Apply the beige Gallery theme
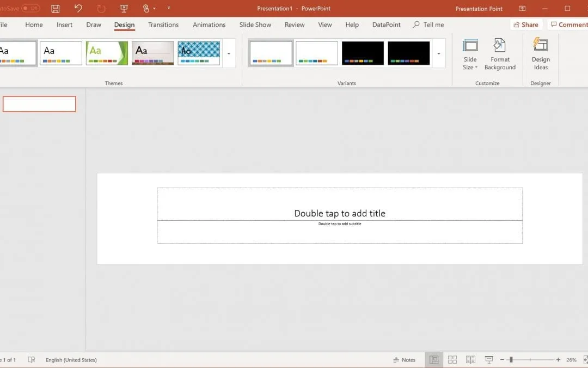 pos(152,53)
